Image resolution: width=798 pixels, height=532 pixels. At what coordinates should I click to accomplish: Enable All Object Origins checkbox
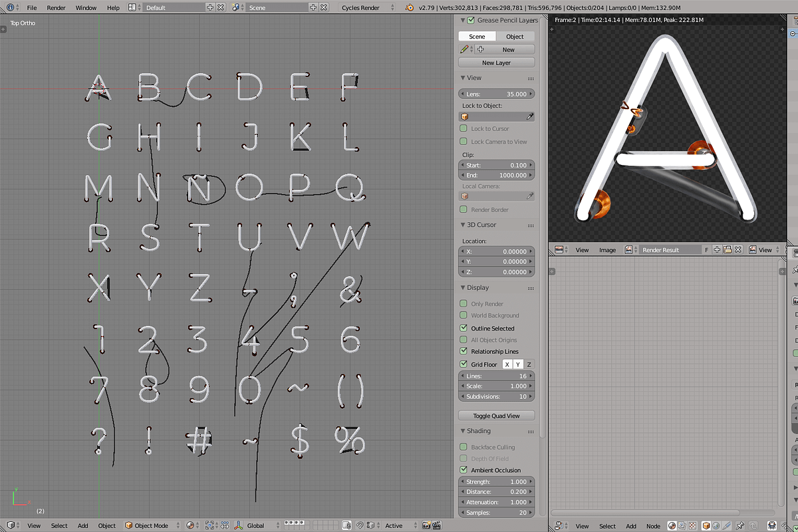[464, 340]
